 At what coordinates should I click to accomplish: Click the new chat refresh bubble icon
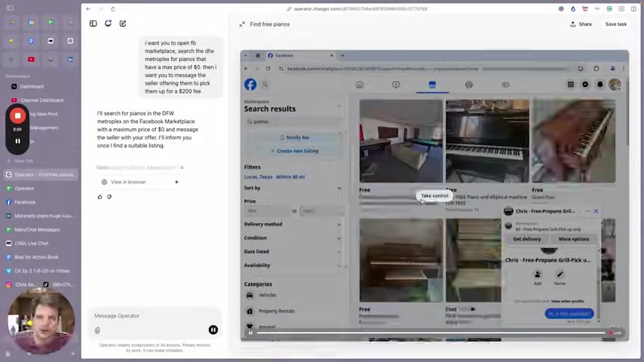(x=108, y=23)
